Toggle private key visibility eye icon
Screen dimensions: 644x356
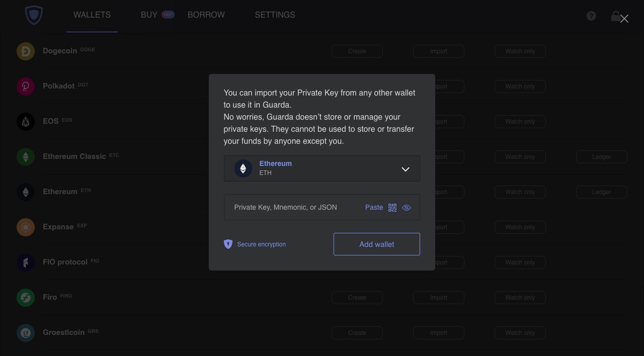(x=407, y=208)
